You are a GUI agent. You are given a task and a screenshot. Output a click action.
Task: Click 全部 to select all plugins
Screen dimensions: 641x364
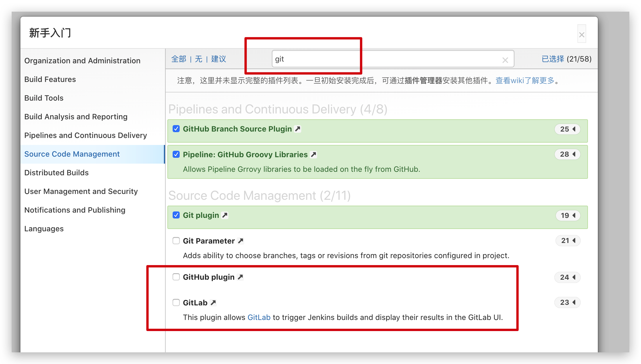point(179,59)
